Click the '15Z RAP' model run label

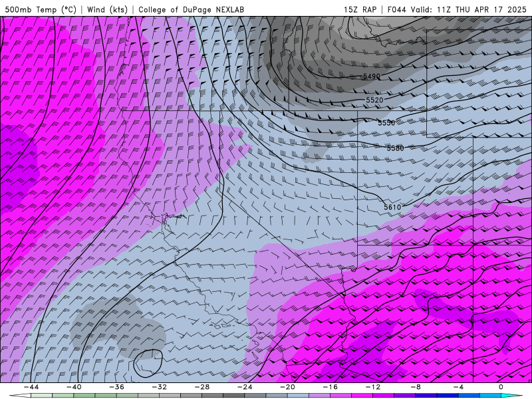360,10
